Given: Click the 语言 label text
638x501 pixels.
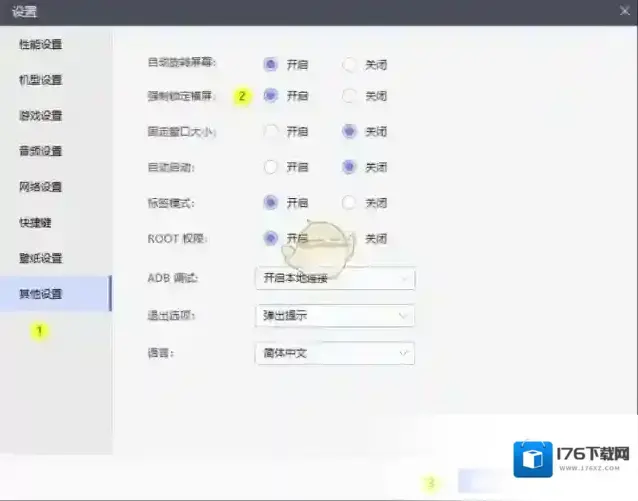Looking at the screenshot, I should point(160,353).
